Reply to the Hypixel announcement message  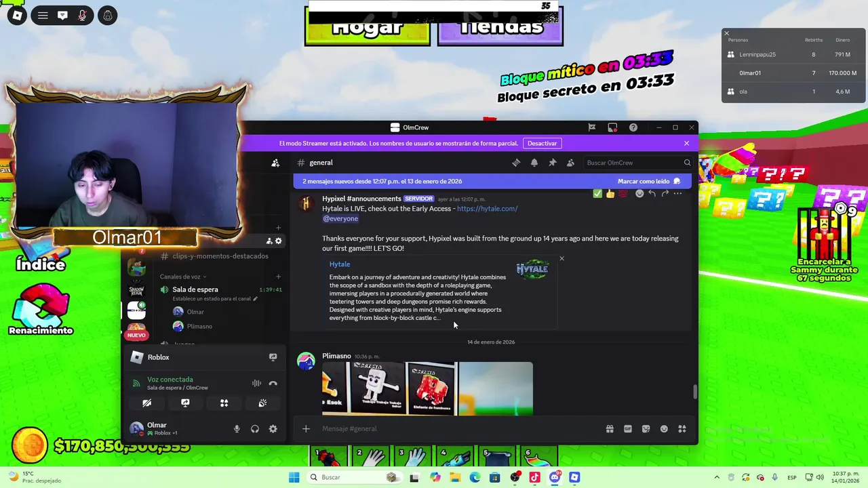pyautogui.click(x=652, y=194)
